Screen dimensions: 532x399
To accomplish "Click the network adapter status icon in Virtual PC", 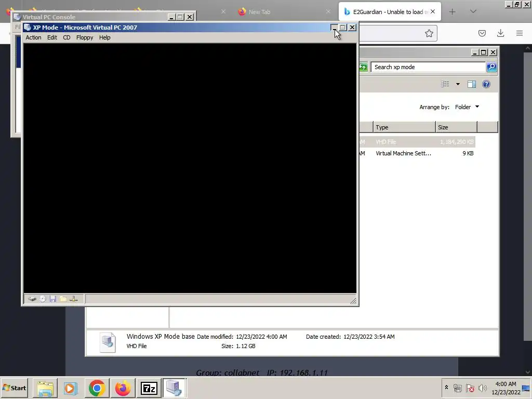I will [74, 299].
